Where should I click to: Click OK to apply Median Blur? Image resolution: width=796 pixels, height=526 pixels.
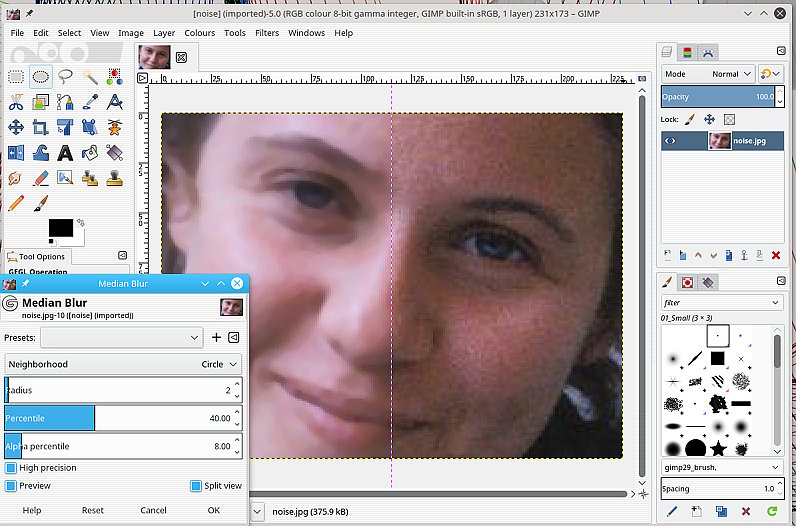click(x=213, y=510)
